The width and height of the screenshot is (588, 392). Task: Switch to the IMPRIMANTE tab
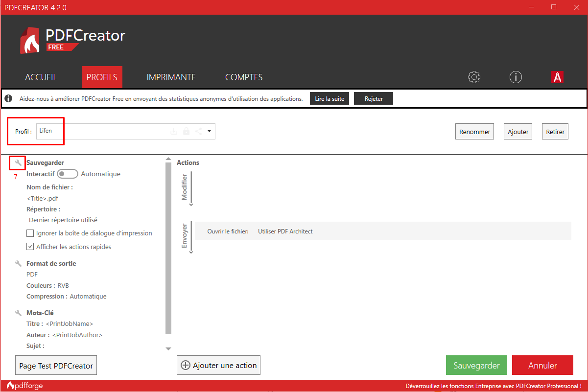pos(171,77)
